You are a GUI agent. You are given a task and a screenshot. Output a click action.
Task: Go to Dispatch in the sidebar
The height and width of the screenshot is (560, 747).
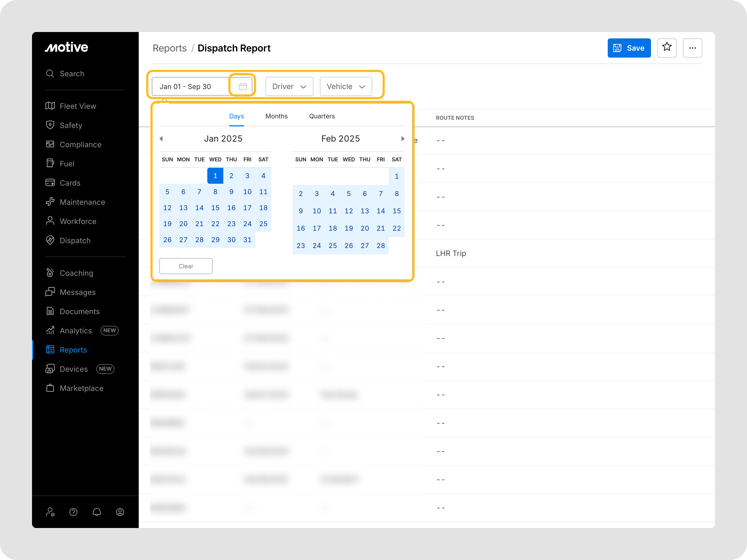tap(75, 240)
